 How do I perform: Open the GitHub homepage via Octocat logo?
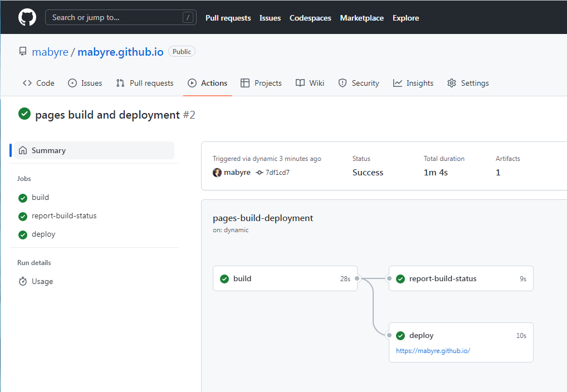[x=27, y=18]
